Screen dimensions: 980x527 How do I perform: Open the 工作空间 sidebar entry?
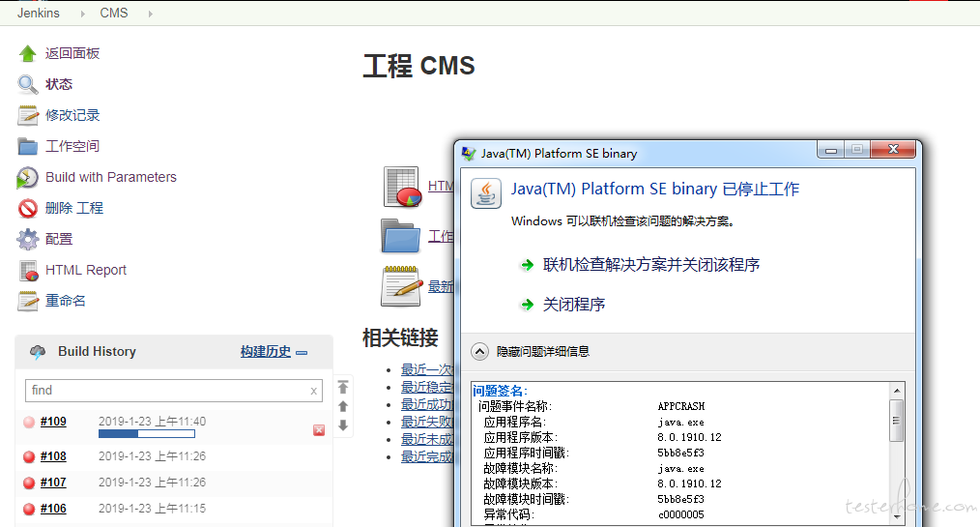tap(72, 146)
